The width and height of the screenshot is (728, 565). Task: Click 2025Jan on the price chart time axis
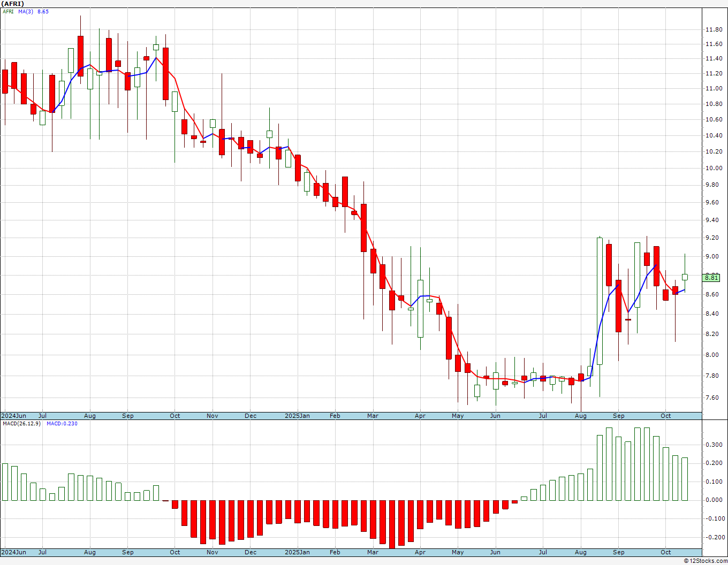(297, 416)
